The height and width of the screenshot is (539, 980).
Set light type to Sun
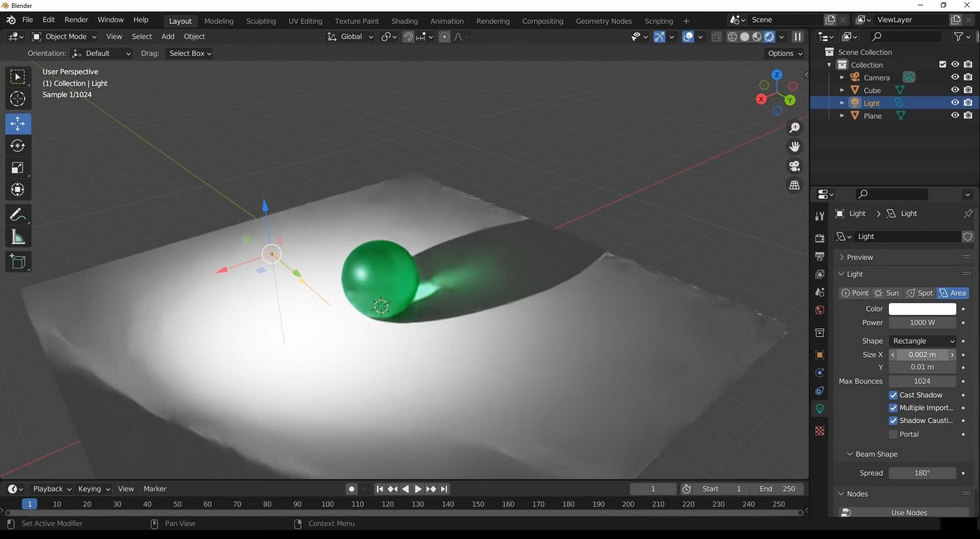(x=886, y=293)
